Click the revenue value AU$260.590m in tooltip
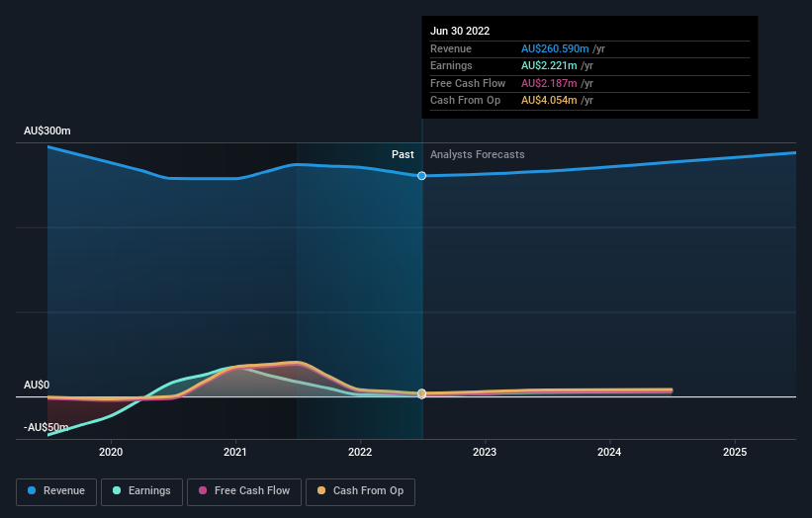812x518 pixels. pos(555,48)
